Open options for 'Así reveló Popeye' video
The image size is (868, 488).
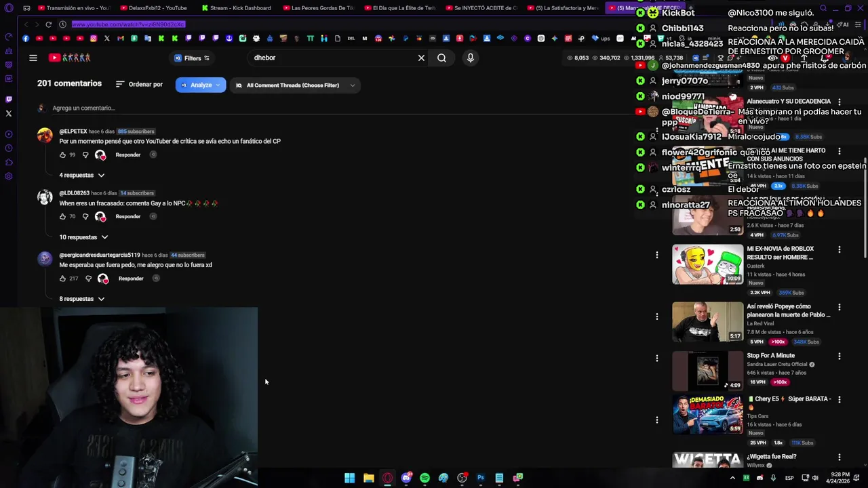tap(840, 306)
